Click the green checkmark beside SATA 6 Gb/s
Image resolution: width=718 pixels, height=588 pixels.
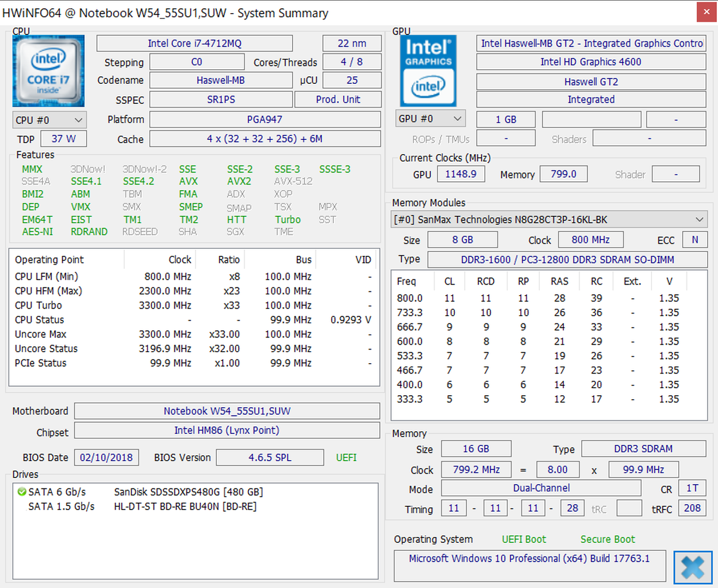22,492
